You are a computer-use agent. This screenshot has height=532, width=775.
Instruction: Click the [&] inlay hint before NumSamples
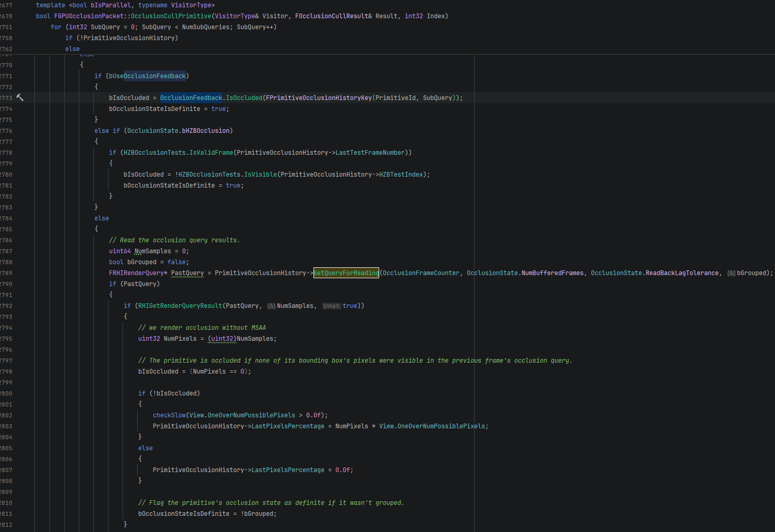(x=271, y=306)
